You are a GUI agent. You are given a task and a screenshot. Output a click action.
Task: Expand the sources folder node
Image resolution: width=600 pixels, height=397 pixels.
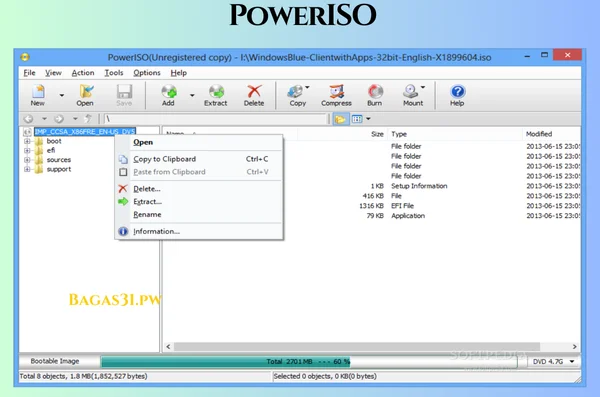pos(27,160)
